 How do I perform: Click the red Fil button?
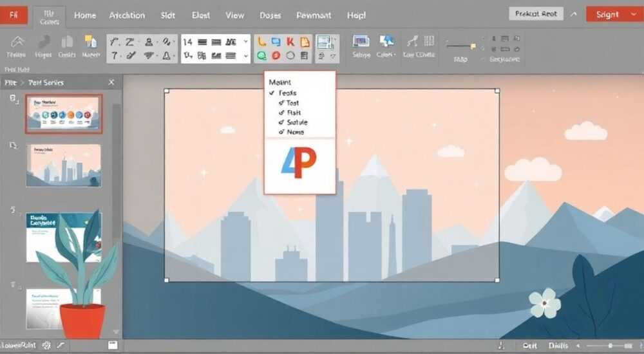[x=14, y=15]
